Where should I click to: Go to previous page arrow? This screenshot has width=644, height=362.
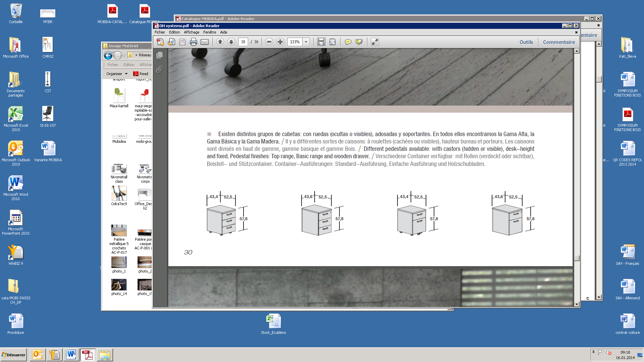coord(220,42)
